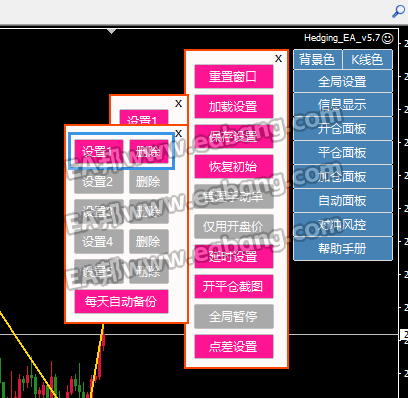Click 删除 beside 设置3
The image size is (408, 398).
click(149, 212)
